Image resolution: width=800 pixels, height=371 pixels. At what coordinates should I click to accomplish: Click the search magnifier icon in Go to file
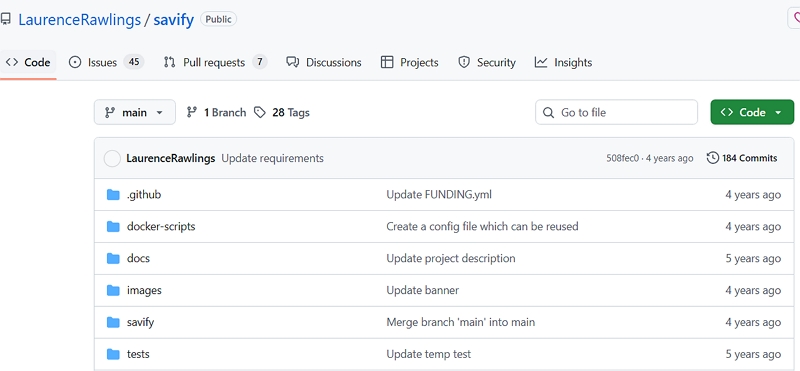click(x=548, y=112)
